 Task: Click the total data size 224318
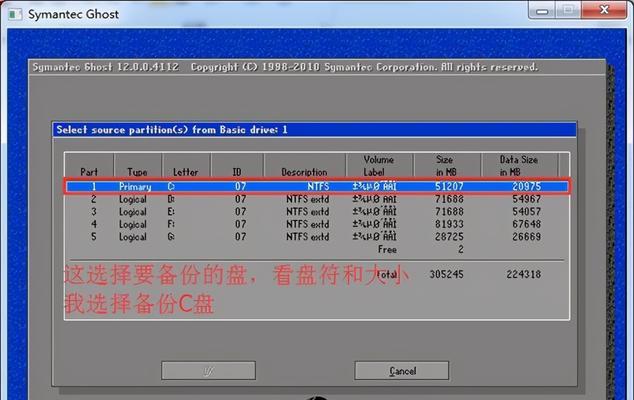pyautogui.click(x=524, y=274)
